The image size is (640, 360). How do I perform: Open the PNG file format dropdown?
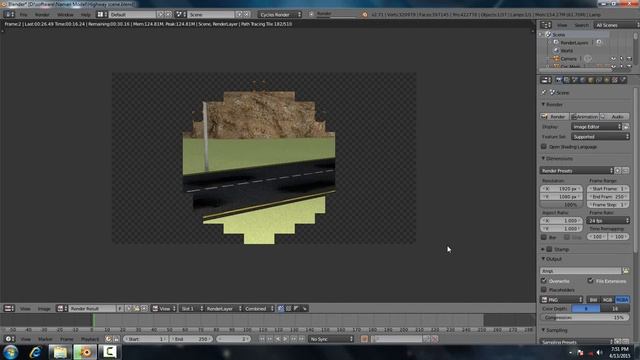(562, 300)
